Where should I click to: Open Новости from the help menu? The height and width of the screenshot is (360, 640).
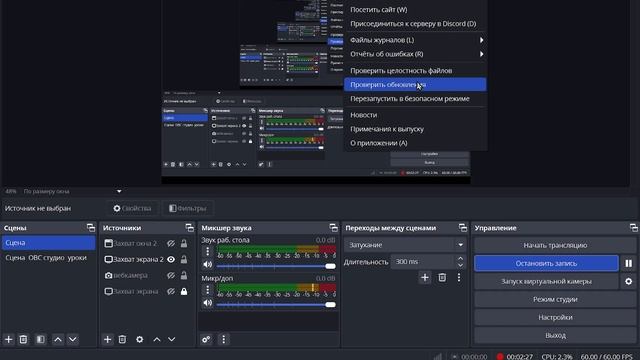(415, 115)
